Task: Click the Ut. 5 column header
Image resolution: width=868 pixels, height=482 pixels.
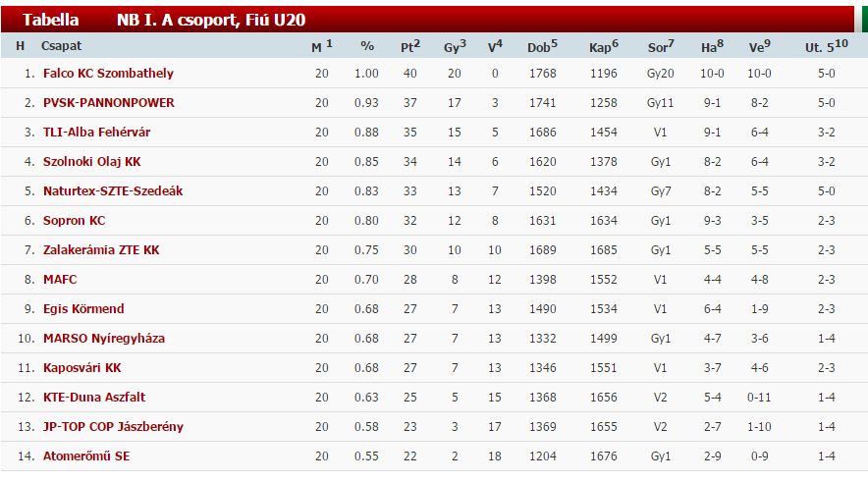Action: pyautogui.click(x=826, y=46)
